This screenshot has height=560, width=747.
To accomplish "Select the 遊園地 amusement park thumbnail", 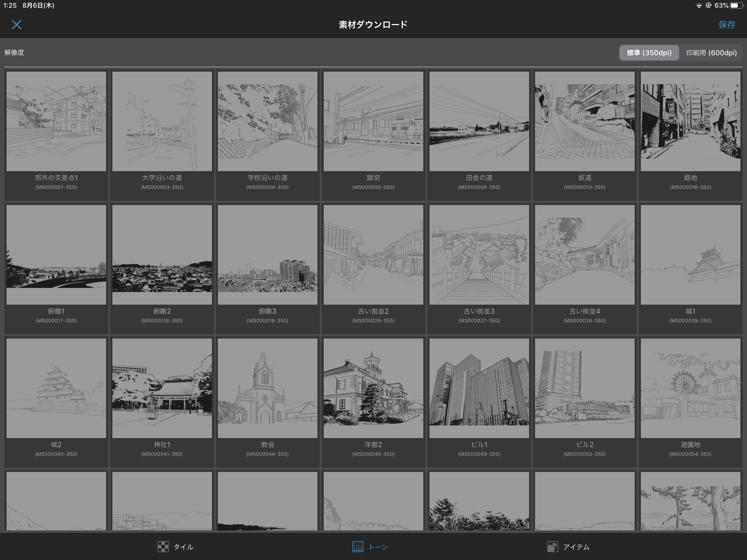I will click(690, 388).
